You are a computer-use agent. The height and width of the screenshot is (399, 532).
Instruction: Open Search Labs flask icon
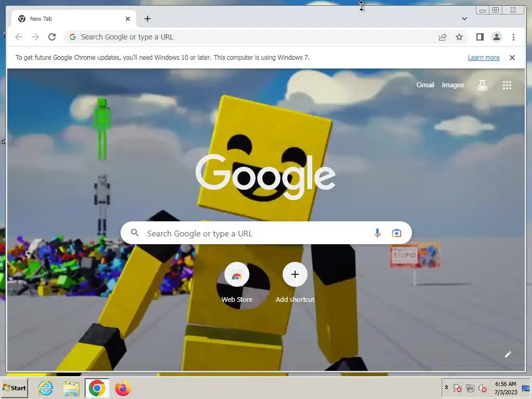tap(482, 85)
